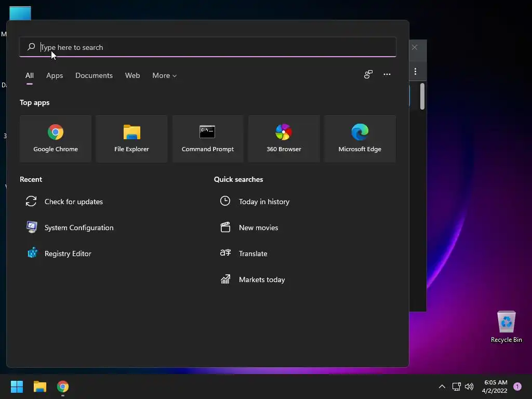Click the network tray icon
The width and height of the screenshot is (532, 399).
(x=456, y=387)
